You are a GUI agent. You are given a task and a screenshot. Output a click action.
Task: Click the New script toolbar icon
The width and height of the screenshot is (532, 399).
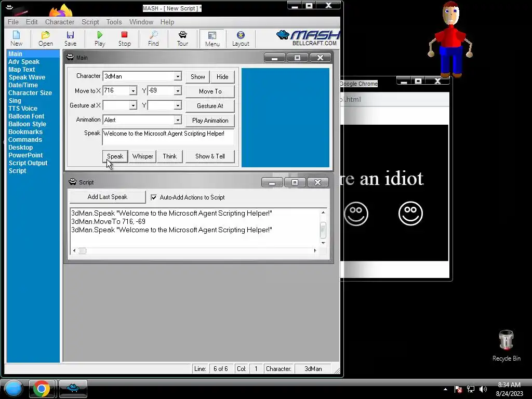click(x=16, y=38)
